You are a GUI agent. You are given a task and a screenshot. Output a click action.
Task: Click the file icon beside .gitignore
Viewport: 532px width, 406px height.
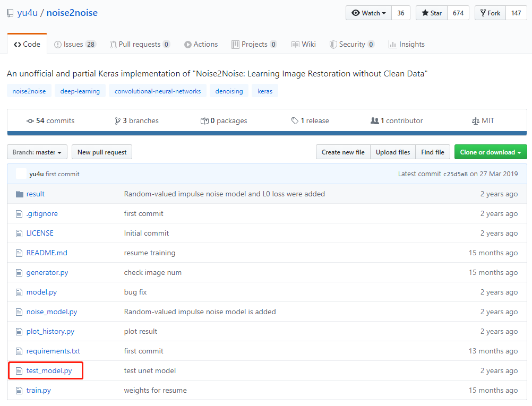coord(19,214)
